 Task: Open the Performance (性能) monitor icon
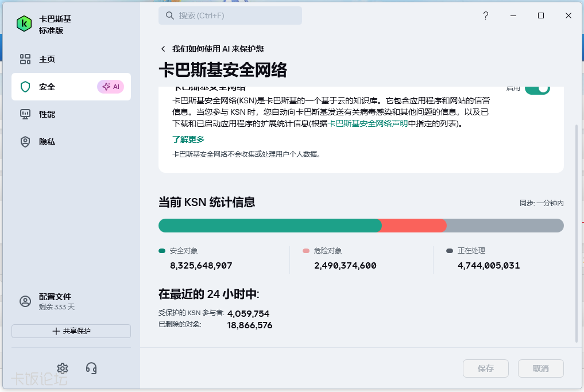25,114
